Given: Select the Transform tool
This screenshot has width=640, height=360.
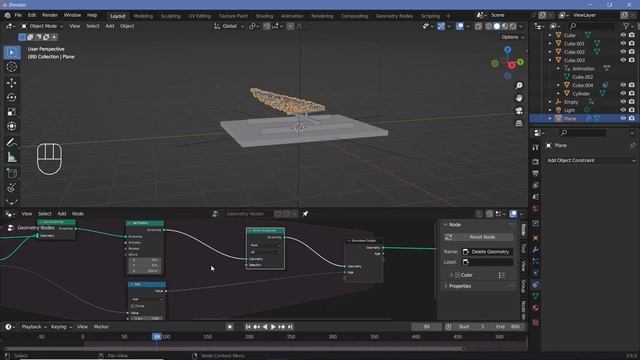Looking at the screenshot, I should click(x=12, y=126).
